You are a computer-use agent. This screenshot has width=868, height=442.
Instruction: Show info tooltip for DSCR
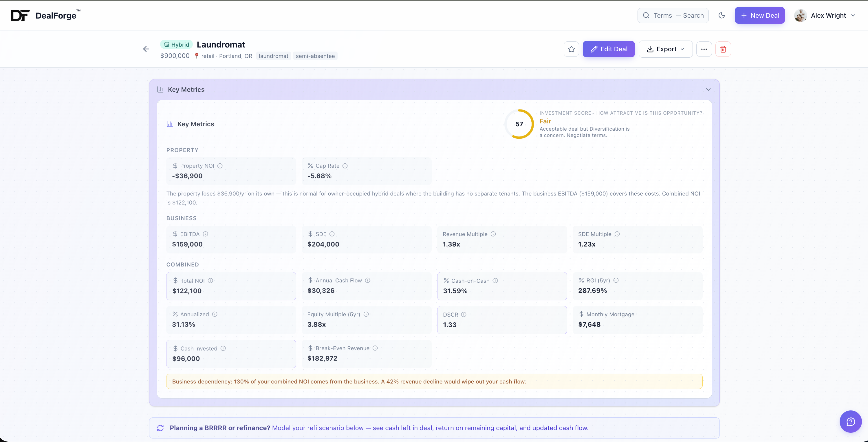(x=464, y=315)
